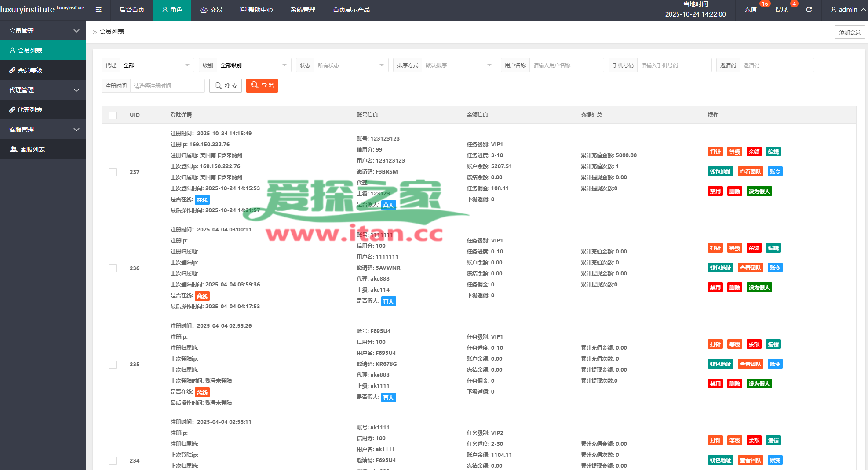Click the 用户名称 input field
868x470 pixels.
(x=566, y=65)
